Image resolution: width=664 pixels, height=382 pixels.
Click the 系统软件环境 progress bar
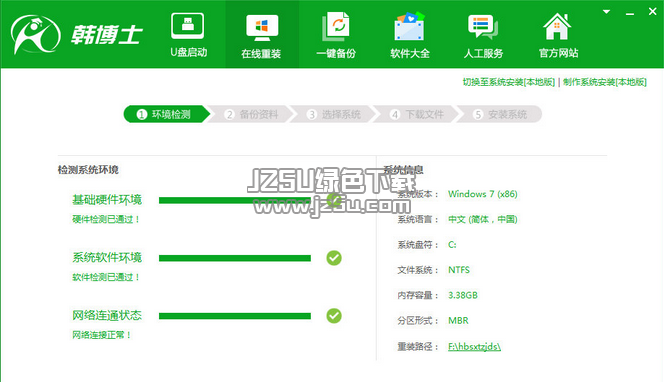pyautogui.click(x=235, y=258)
